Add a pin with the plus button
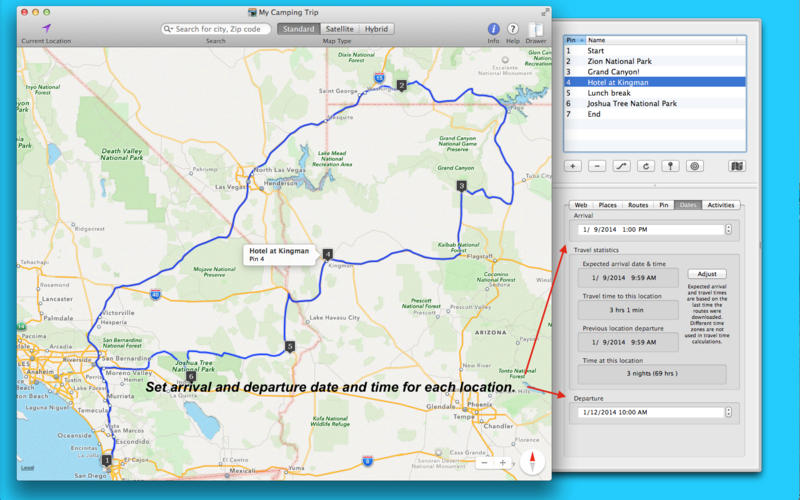The height and width of the screenshot is (500, 800). click(x=573, y=166)
